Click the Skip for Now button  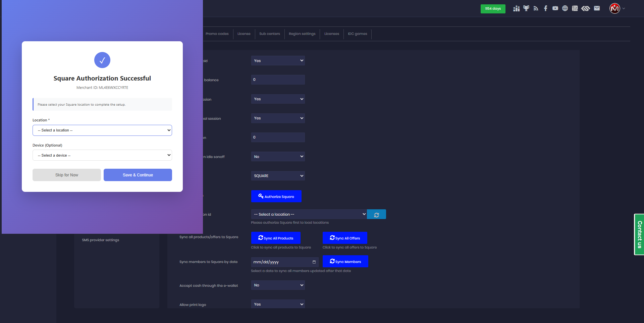click(67, 175)
